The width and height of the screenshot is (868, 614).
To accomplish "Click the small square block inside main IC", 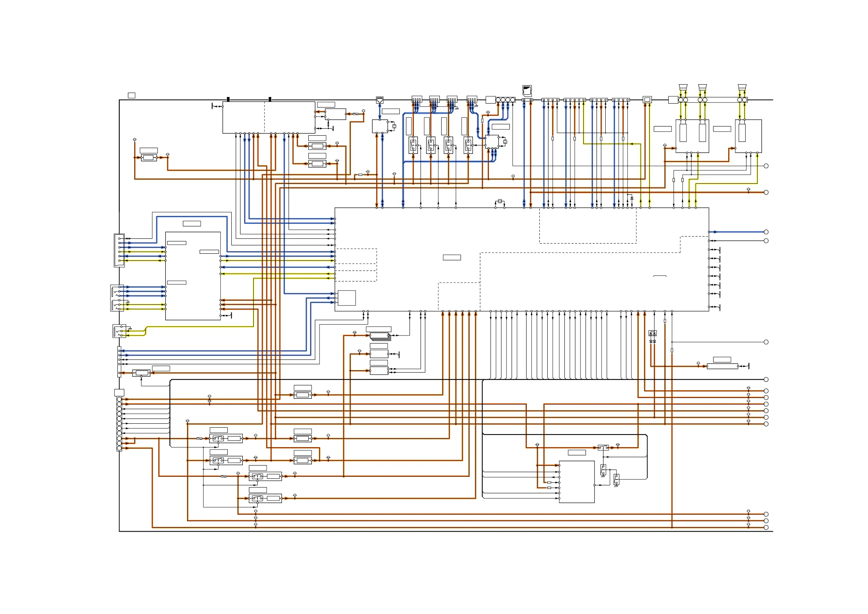I will (x=347, y=298).
